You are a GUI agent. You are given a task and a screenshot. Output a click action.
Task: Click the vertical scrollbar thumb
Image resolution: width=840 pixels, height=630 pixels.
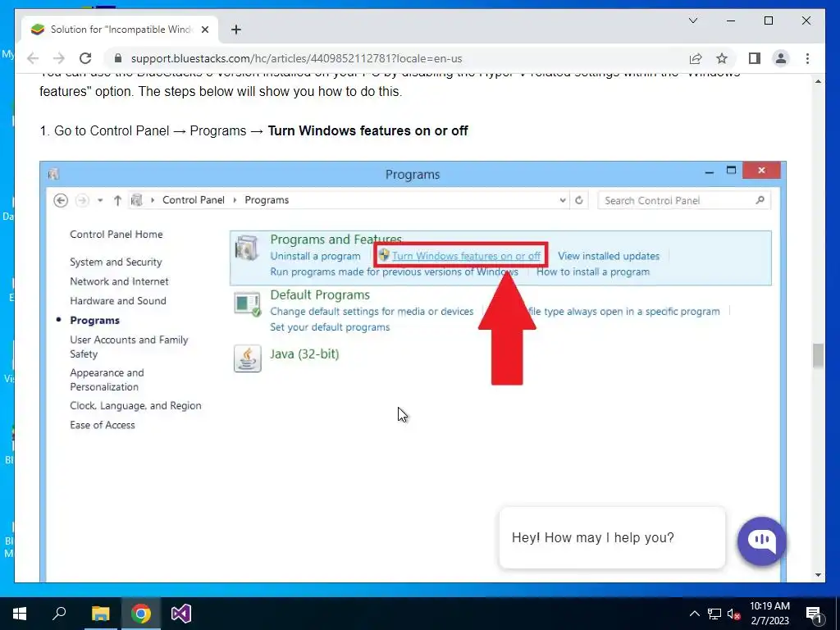(818, 356)
